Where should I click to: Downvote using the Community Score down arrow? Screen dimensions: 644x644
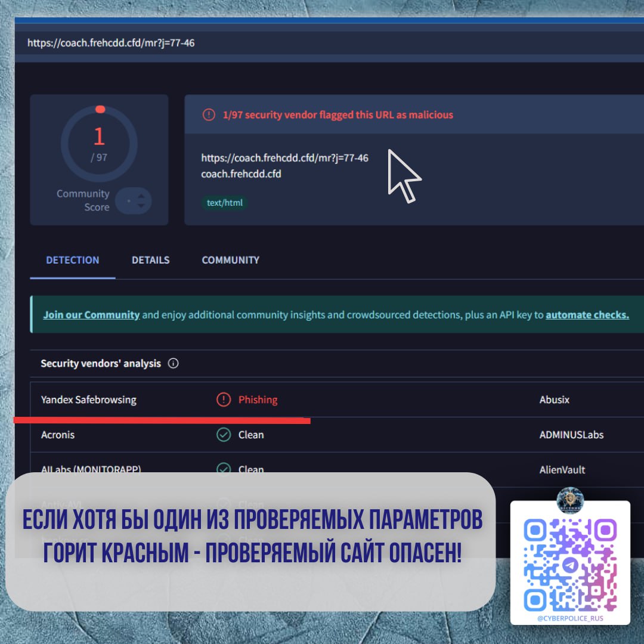pyautogui.click(x=141, y=206)
